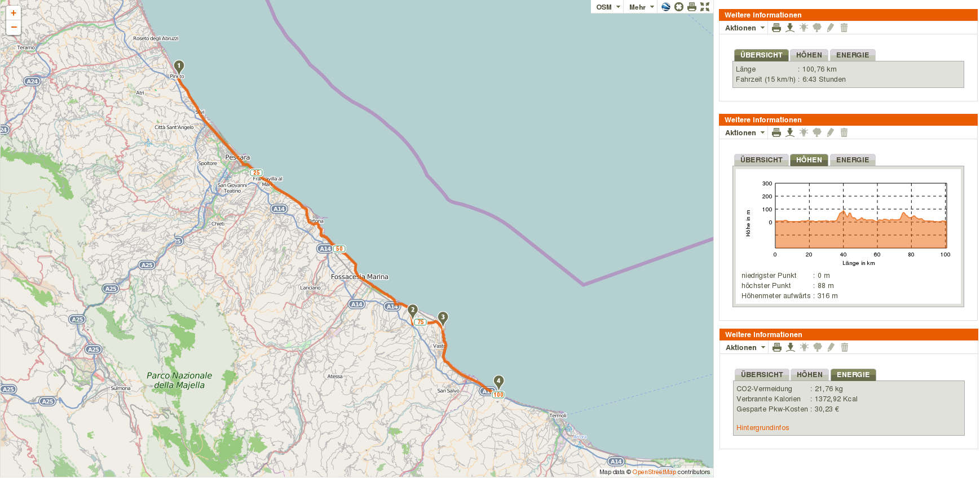Click waypoint marker 1 near Pineto

click(179, 67)
